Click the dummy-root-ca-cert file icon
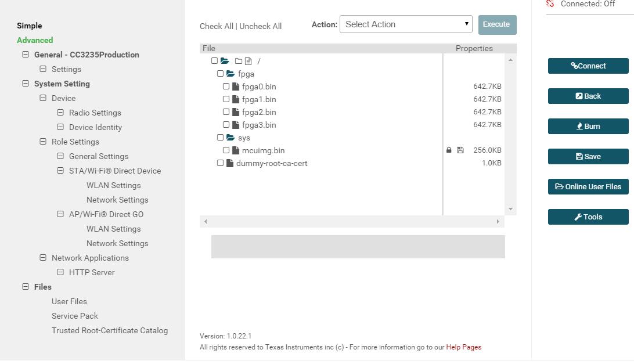The height and width of the screenshot is (364, 634). tap(230, 163)
